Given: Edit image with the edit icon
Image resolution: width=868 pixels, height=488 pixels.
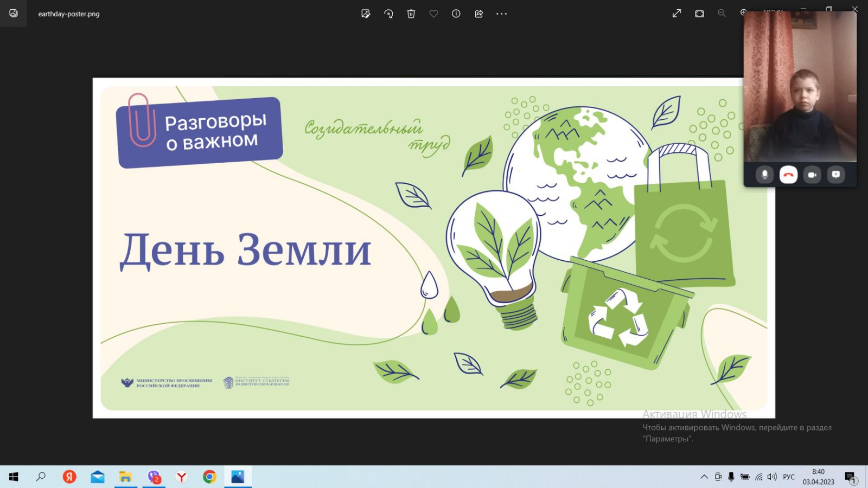Looking at the screenshot, I should 366,14.
